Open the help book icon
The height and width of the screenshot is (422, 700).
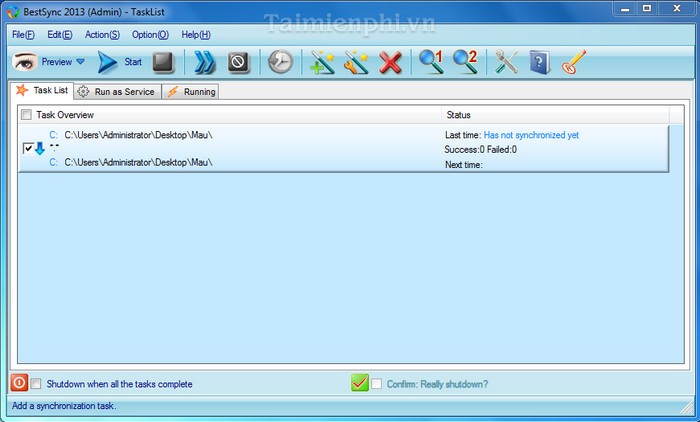click(539, 63)
